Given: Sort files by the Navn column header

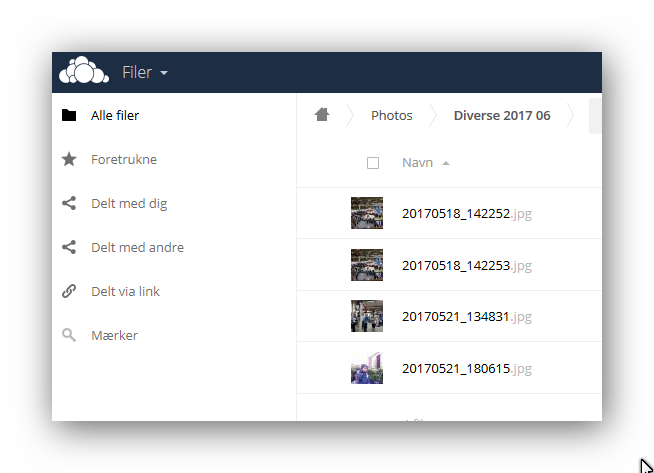Looking at the screenshot, I should pos(417,163).
